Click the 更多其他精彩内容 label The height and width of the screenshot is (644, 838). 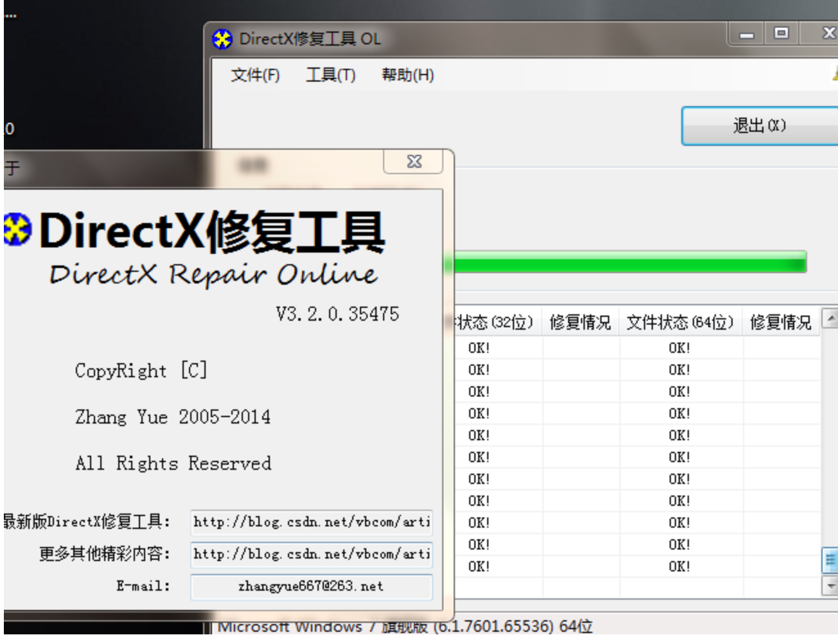tap(105, 553)
